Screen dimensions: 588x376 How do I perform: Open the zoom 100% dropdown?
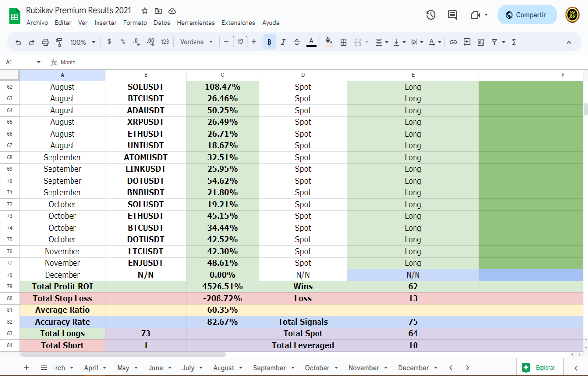point(82,42)
